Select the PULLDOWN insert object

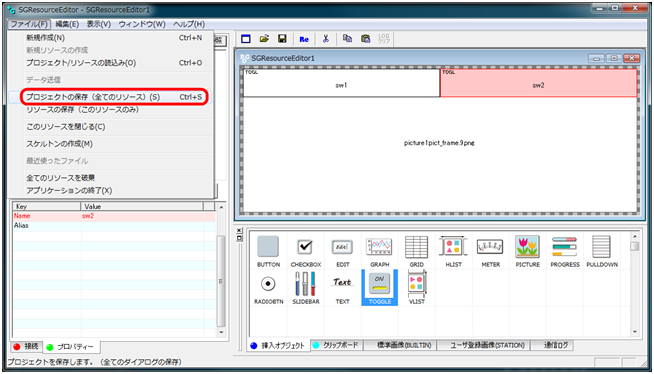[602, 251]
